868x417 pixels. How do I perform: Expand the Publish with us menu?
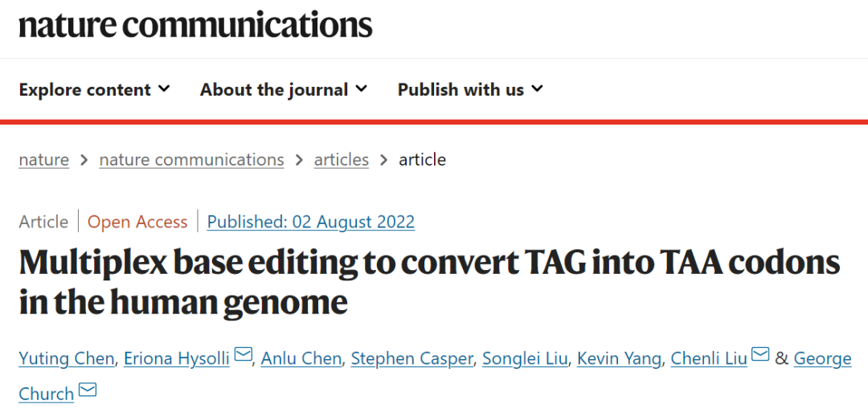(x=470, y=90)
